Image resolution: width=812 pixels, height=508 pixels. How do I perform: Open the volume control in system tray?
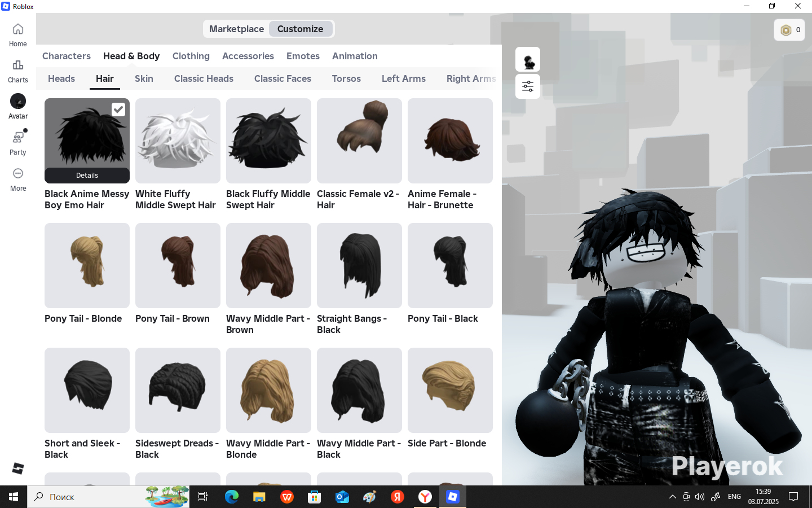700,497
